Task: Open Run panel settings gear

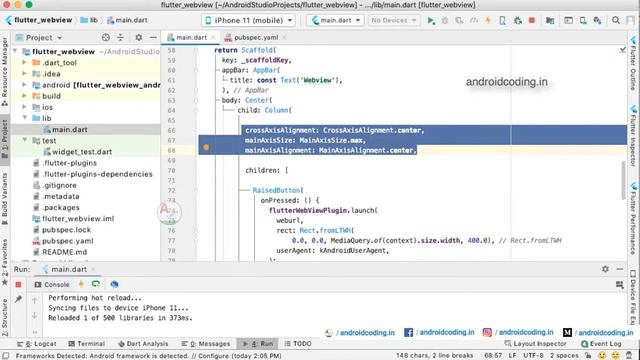Action: 605,269
